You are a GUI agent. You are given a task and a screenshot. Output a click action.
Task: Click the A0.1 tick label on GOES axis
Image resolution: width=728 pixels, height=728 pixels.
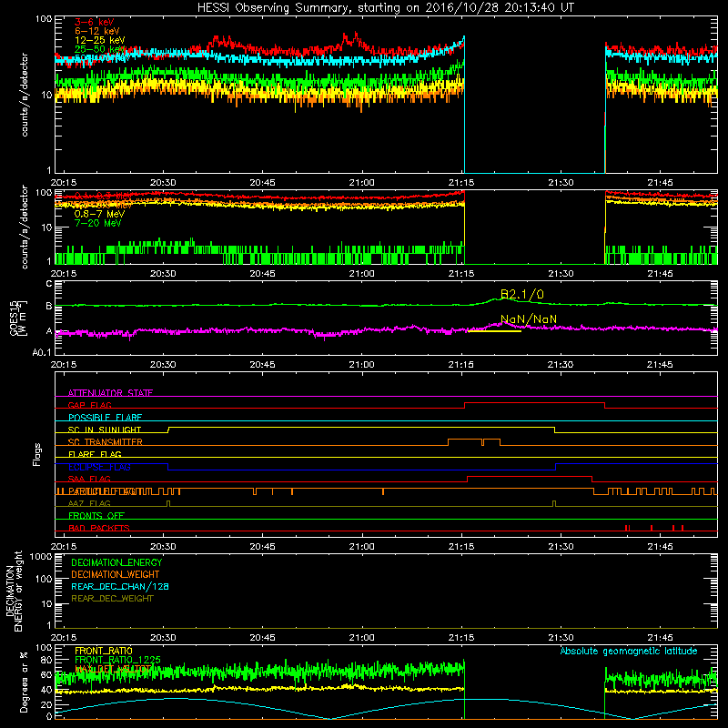point(42,353)
